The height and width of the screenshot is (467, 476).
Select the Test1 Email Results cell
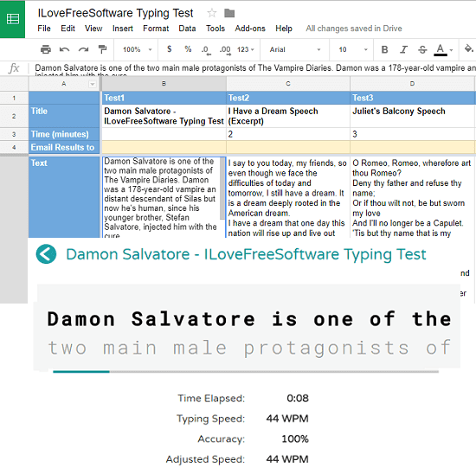164,148
